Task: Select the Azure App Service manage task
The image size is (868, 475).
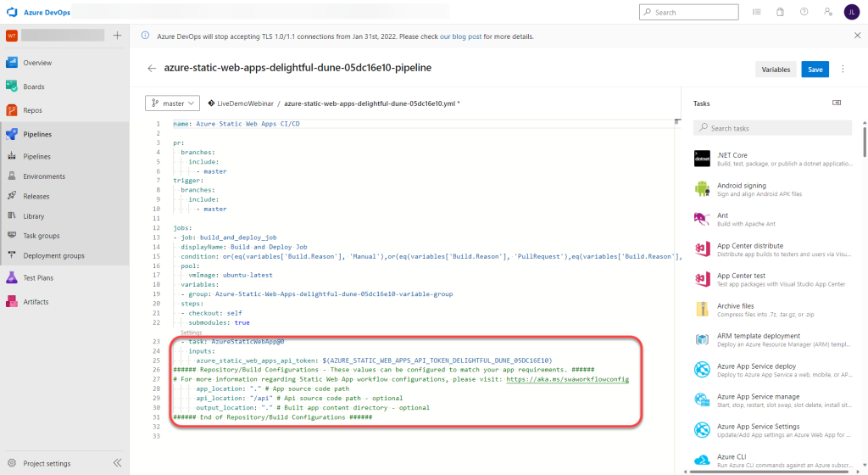Action: tap(773, 400)
